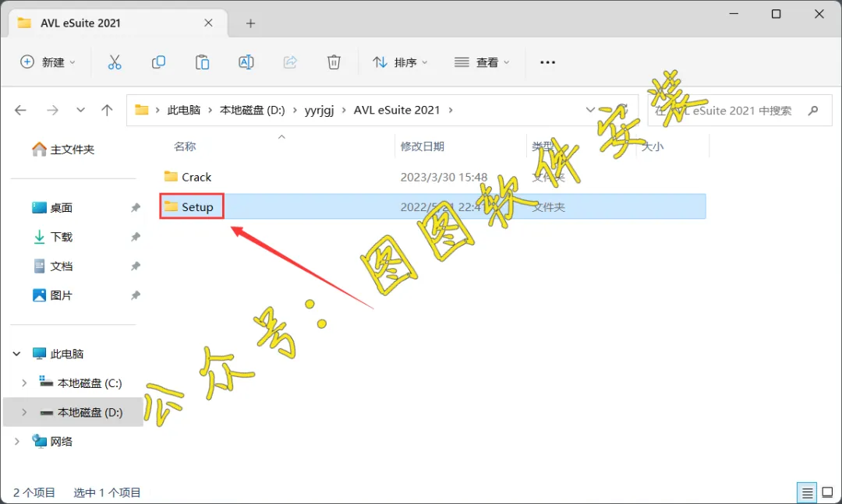Add a new tab with plus
842x504 pixels.
point(250,23)
